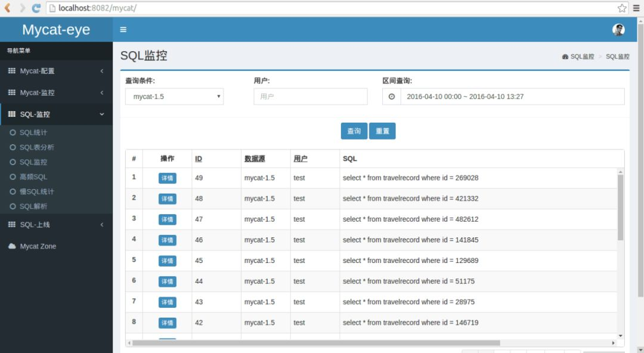Go back with the browser back arrow

click(7, 8)
